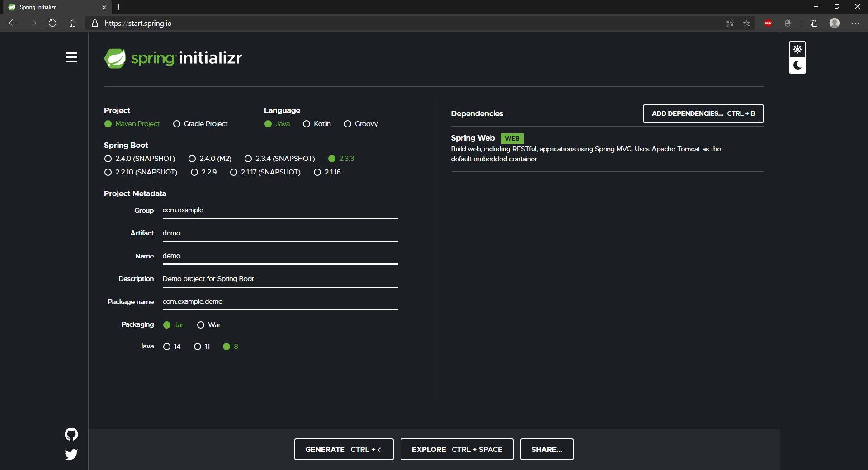Open browser Collections icon
Viewport: 868px width, 470px height.
pos(814,23)
